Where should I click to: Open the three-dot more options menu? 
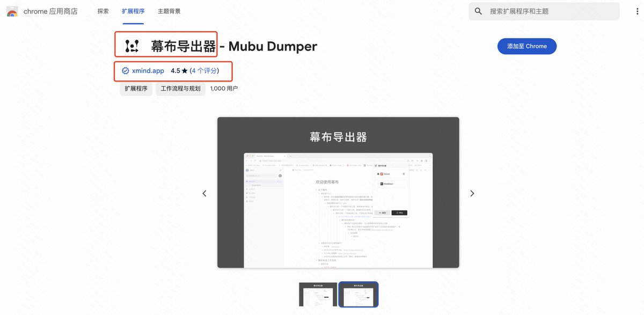click(636, 11)
